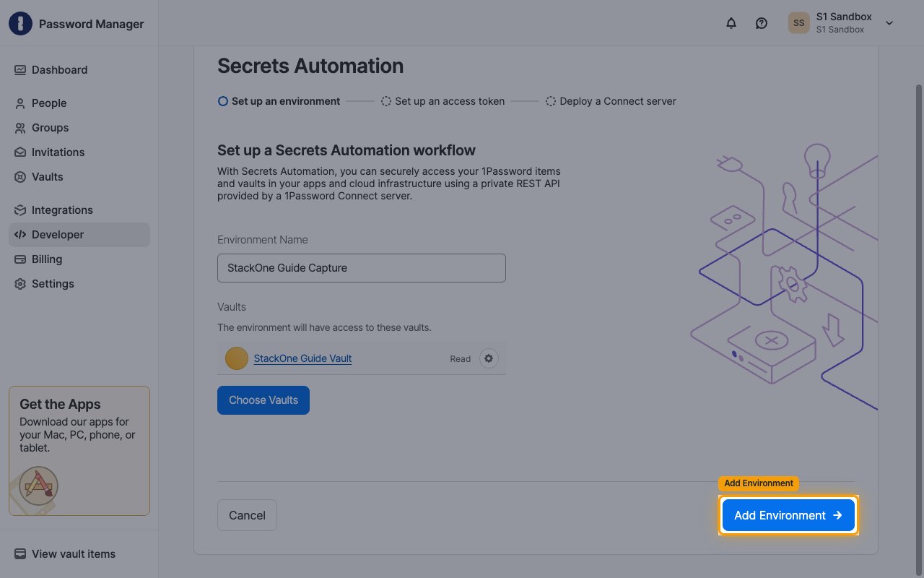Open Groups in the sidebar

tap(79, 128)
